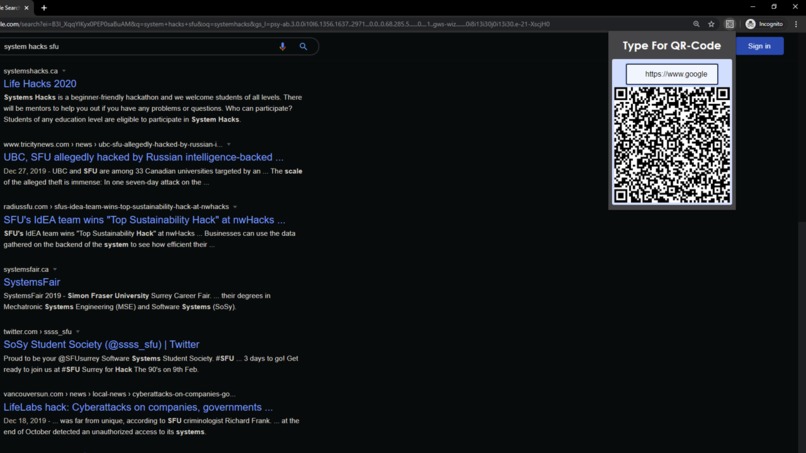The height and width of the screenshot is (453, 806).
Task: Open SoSy Student Society Twitter result
Action: 101,345
